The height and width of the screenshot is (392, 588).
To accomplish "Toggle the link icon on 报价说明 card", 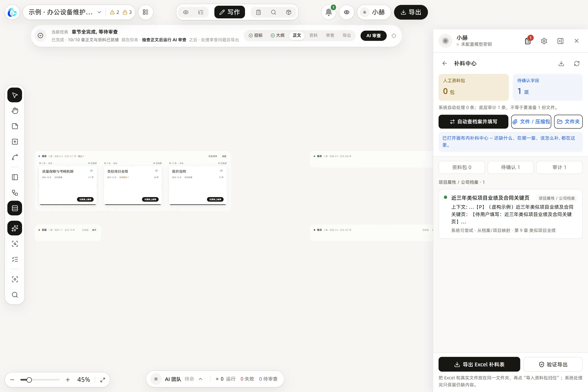I will tap(221, 171).
